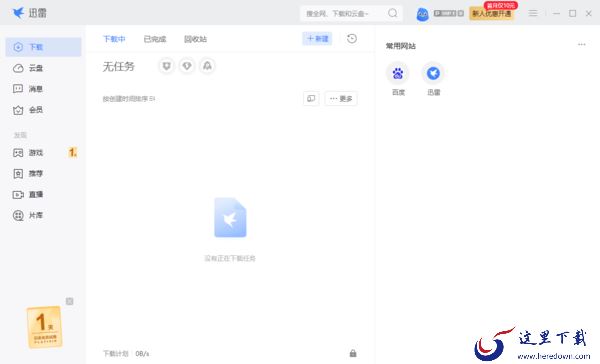
Task: Click the empty-state file icon
Action: tap(230, 217)
